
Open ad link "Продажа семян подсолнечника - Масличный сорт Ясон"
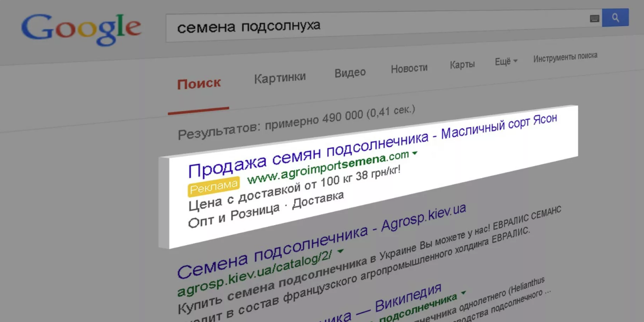click(373, 145)
